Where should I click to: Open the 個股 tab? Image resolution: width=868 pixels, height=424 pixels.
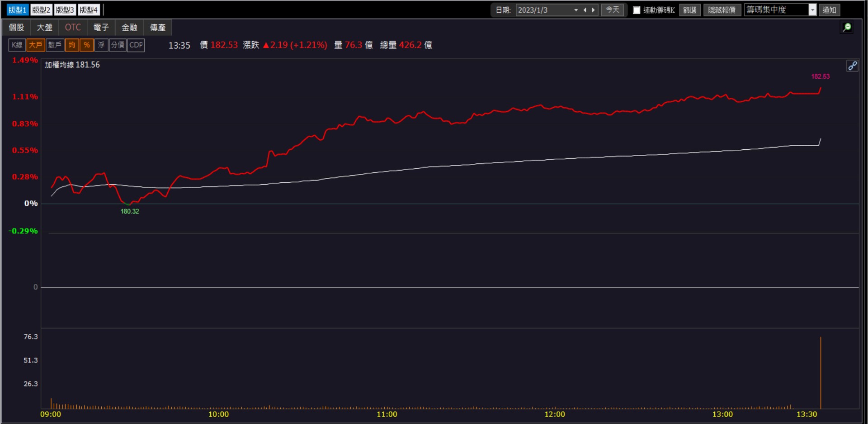tap(17, 28)
